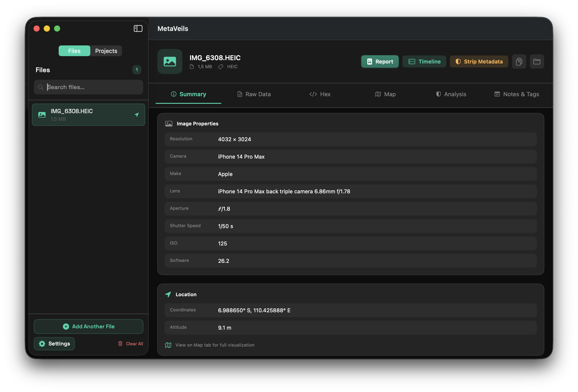Go to the Analysis tab
578x392 pixels.
[451, 94]
